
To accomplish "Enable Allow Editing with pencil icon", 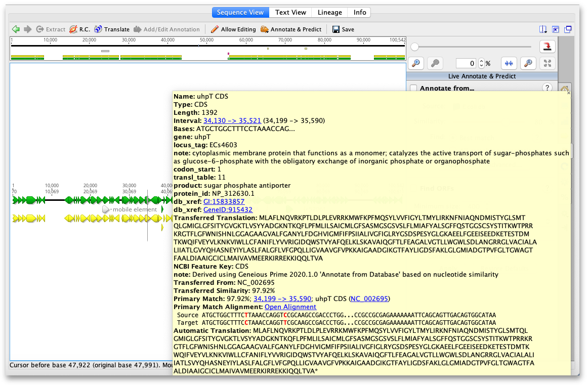I will point(233,29).
